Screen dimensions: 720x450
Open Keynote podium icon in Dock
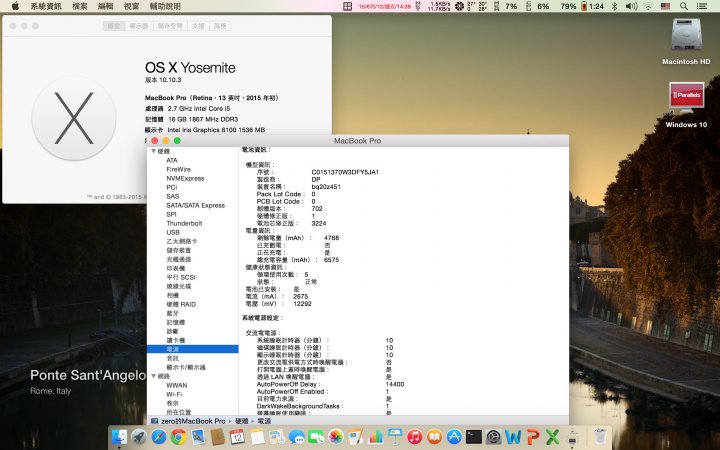click(x=395, y=436)
